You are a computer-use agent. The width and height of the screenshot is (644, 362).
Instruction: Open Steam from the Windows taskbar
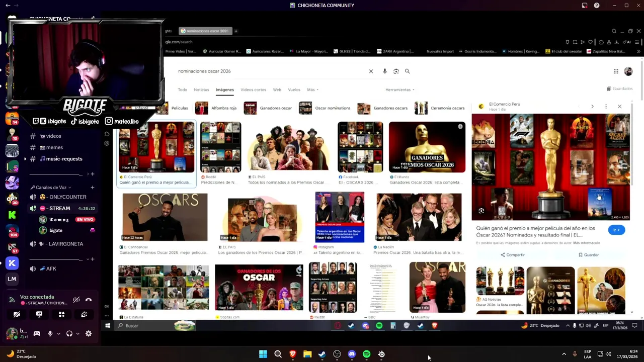point(322,354)
